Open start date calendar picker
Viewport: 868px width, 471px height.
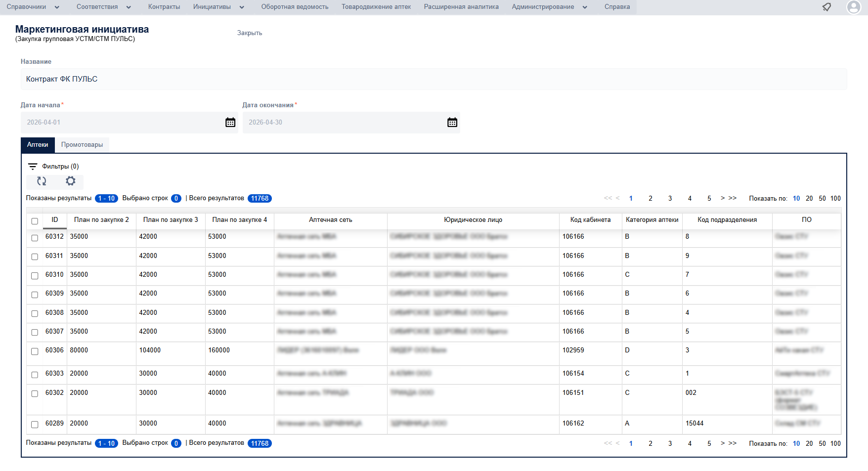coord(230,123)
